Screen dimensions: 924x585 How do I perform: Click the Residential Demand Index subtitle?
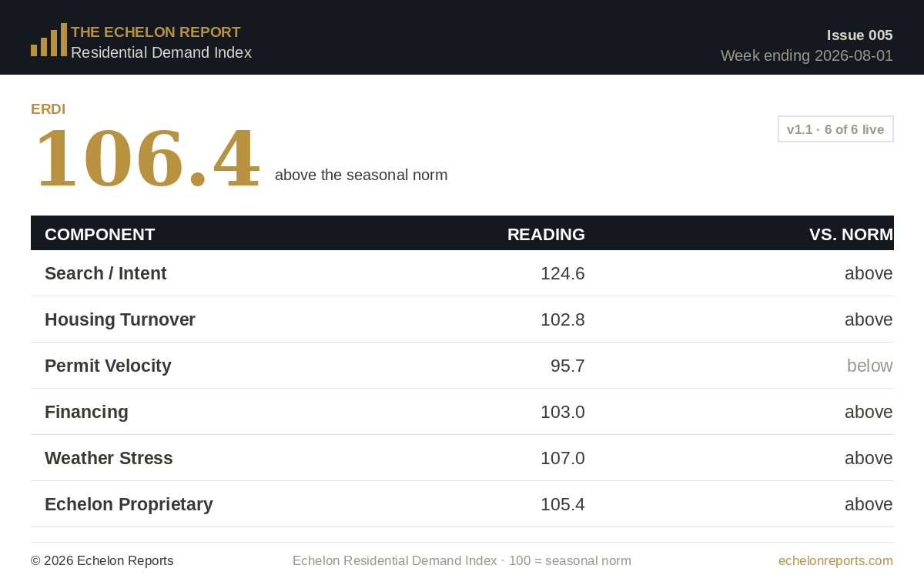[x=161, y=52]
